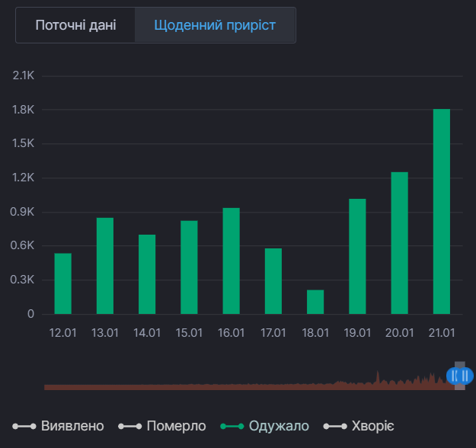The height and width of the screenshot is (448, 476).
Task: Hide the Одужало legend series
Action: (x=279, y=426)
